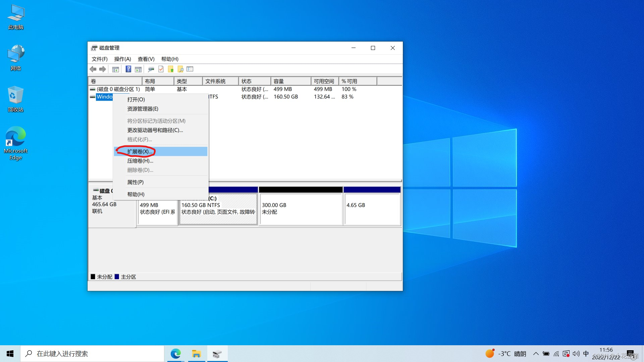Click the blue help question mark icon
The height and width of the screenshot is (362, 644).
click(128, 69)
